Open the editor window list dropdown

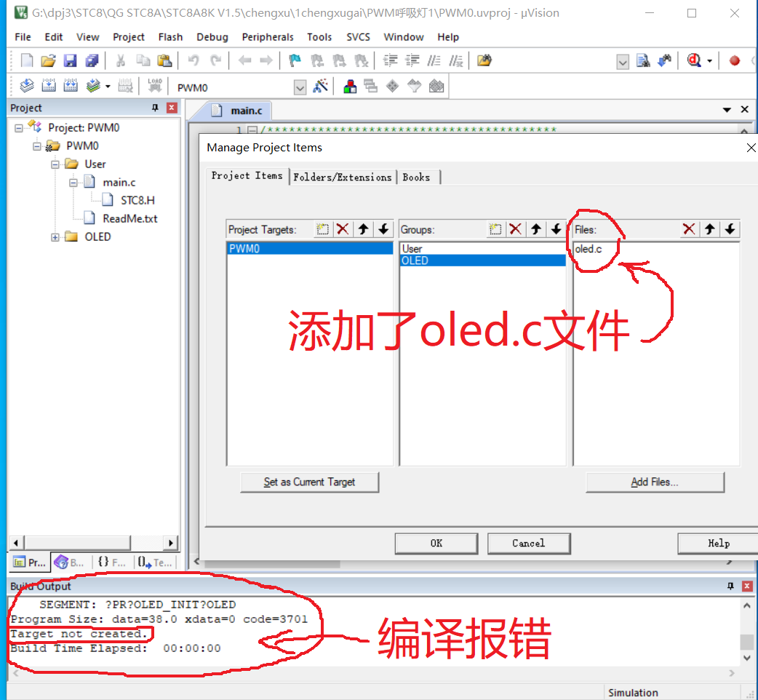click(727, 110)
